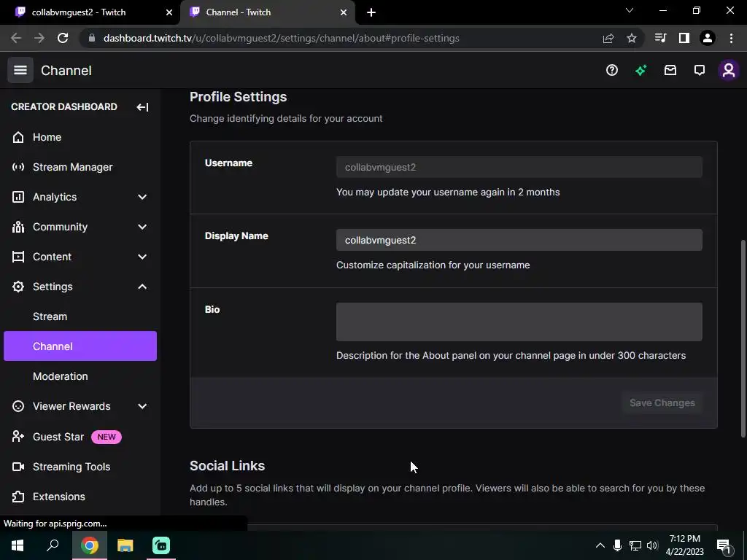Click the Bio text area

[x=519, y=322]
